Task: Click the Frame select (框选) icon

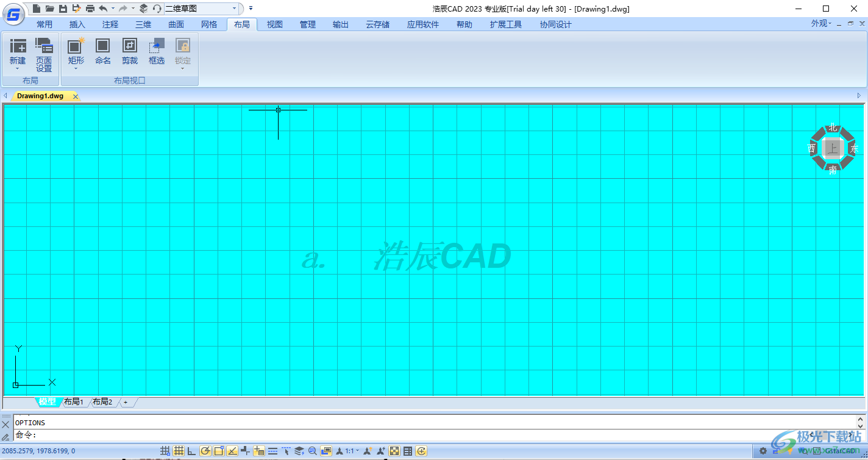Action: pos(157,46)
